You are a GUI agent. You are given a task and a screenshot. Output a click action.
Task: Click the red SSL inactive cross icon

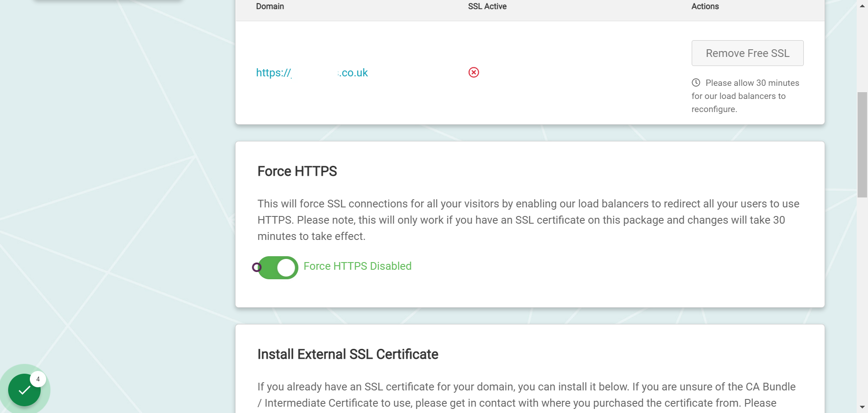(x=474, y=72)
